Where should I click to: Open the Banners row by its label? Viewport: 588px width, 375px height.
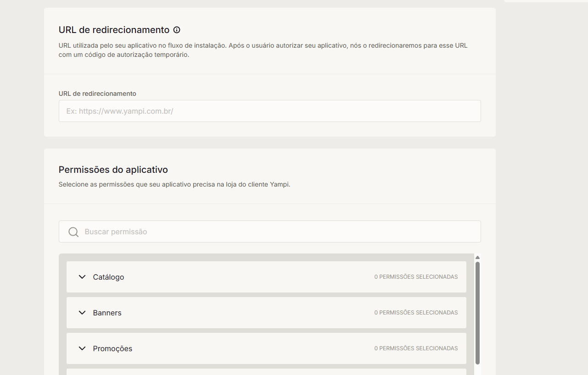click(x=107, y=313)
